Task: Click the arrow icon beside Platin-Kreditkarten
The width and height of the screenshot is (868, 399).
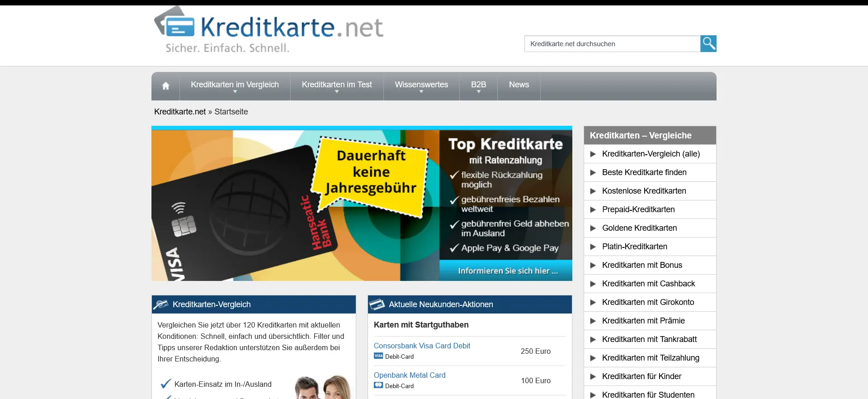Action: point(593,247)
